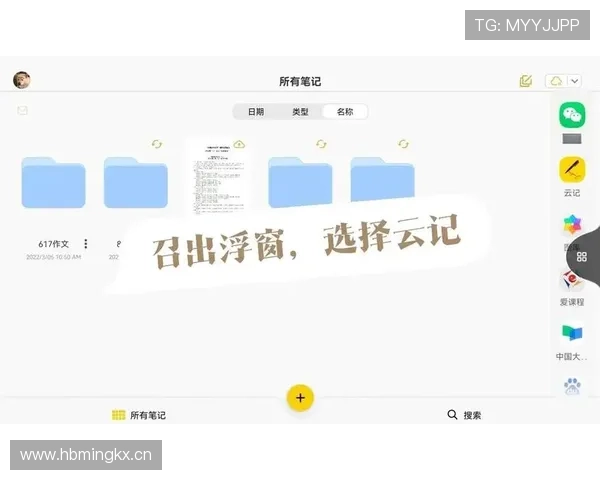Switch to 所有笔记 bottom tab

[x=139, y=415]
